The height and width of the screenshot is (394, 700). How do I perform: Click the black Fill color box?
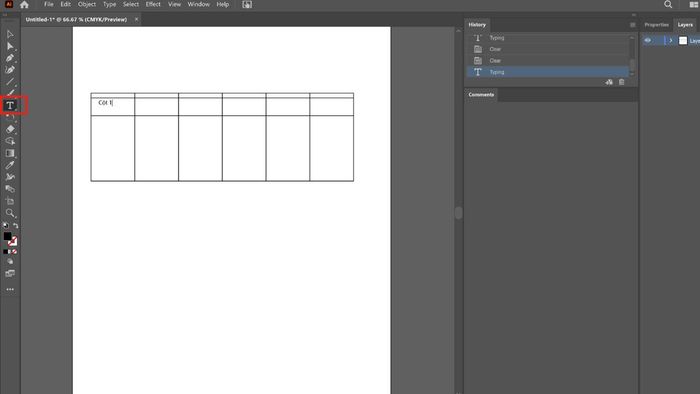(7, 236)
